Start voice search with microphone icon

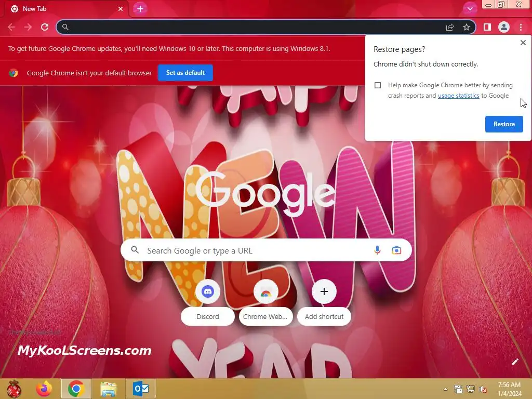(x=377, y=250)
